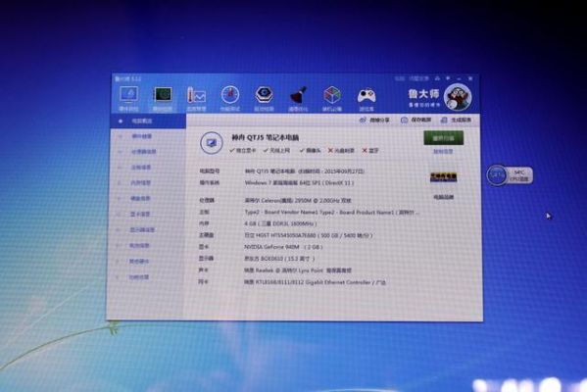Open cleanup optimization broom icon
Viewport: 587px width, 392px height.
tap(298, 95)
